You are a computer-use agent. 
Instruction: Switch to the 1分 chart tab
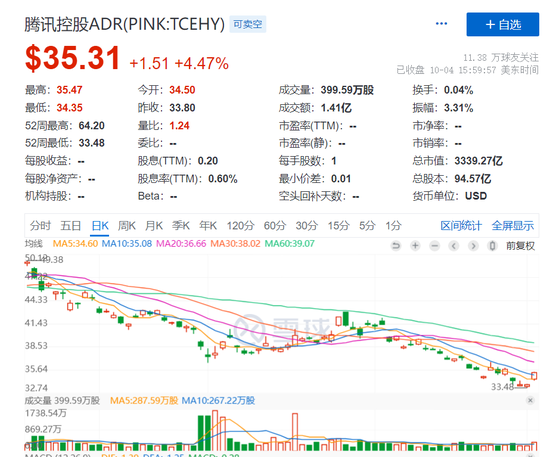[394, 226]
